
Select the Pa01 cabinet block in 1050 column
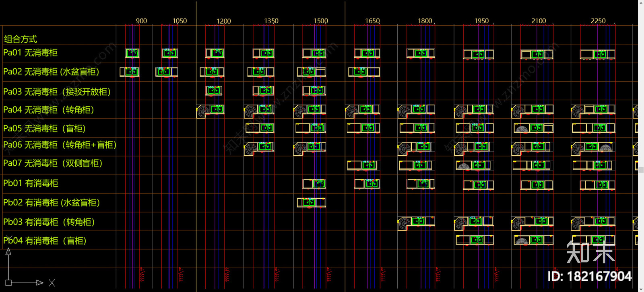(169, 53)
